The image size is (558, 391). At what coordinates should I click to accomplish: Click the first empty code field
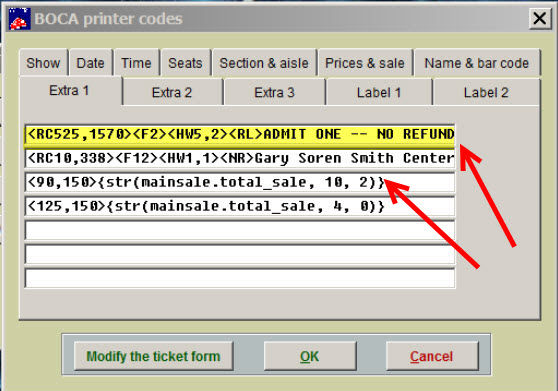[x=239, y=231]
